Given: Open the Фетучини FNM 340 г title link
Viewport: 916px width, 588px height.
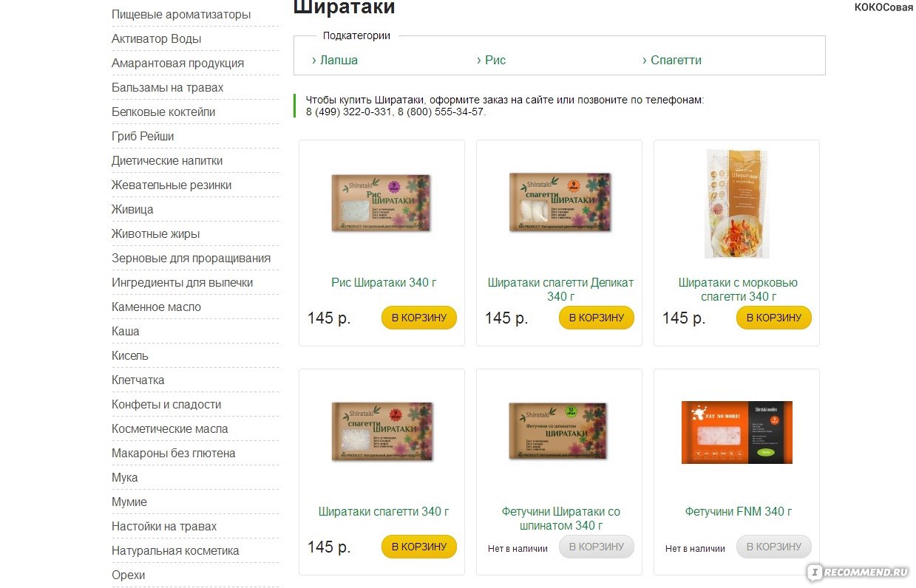Looking at the screenshot, I should pyautogui.click(x=739, y=511).
